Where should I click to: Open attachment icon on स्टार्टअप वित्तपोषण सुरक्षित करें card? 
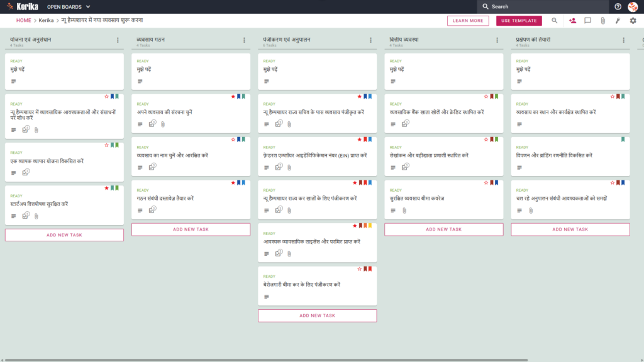click(x=36, y=216)
